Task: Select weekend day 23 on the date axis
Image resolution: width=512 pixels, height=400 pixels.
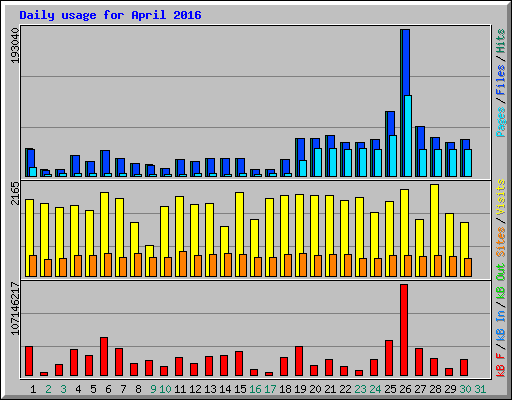Action: 360,389
